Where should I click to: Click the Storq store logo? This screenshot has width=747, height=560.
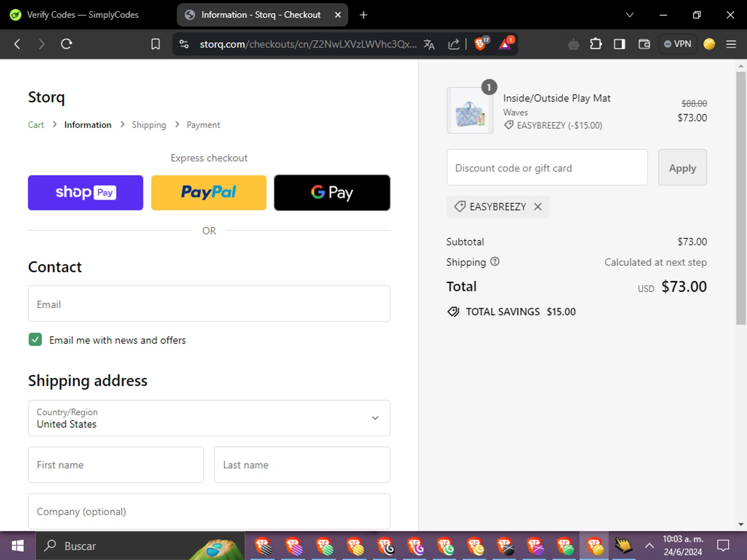pos(46,97)
